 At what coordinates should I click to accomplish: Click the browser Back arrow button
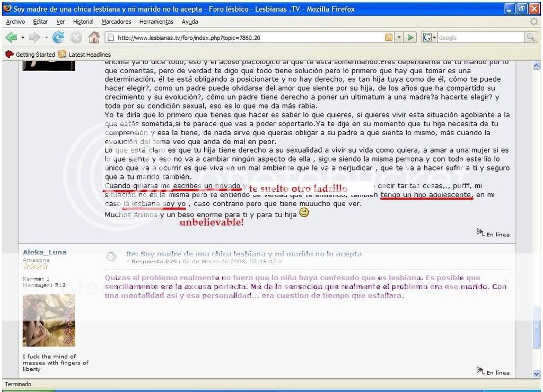(x=12, y=38)
